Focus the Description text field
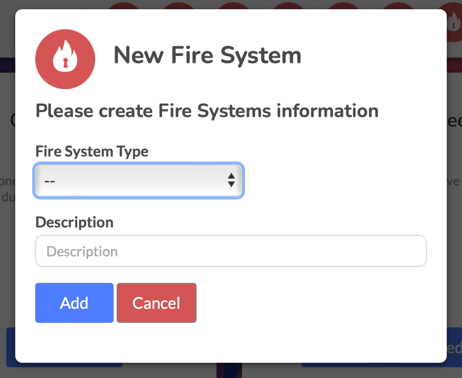This screenshot has height=378, width=462. coord(231,251)
